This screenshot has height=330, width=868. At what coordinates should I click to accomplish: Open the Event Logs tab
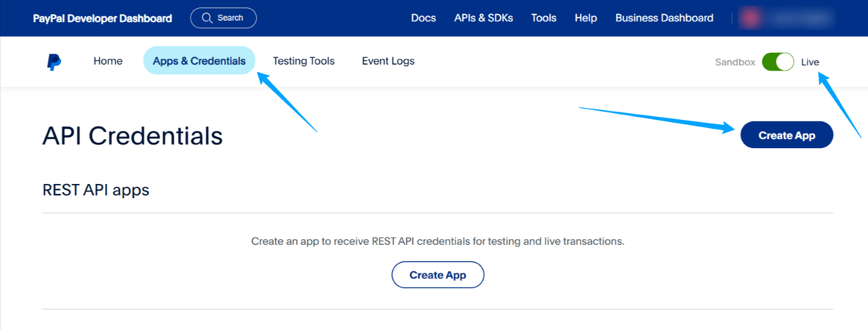point(388,61)
